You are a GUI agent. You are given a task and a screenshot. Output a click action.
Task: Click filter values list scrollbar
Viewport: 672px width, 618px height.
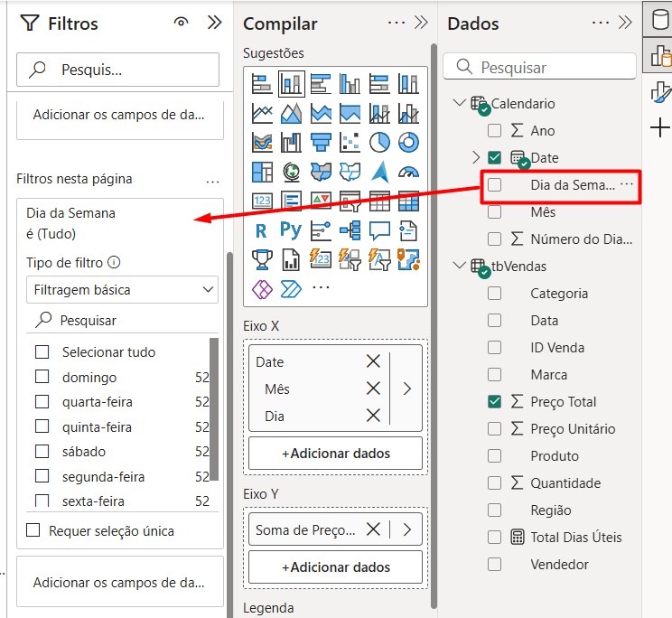(214, 409)
